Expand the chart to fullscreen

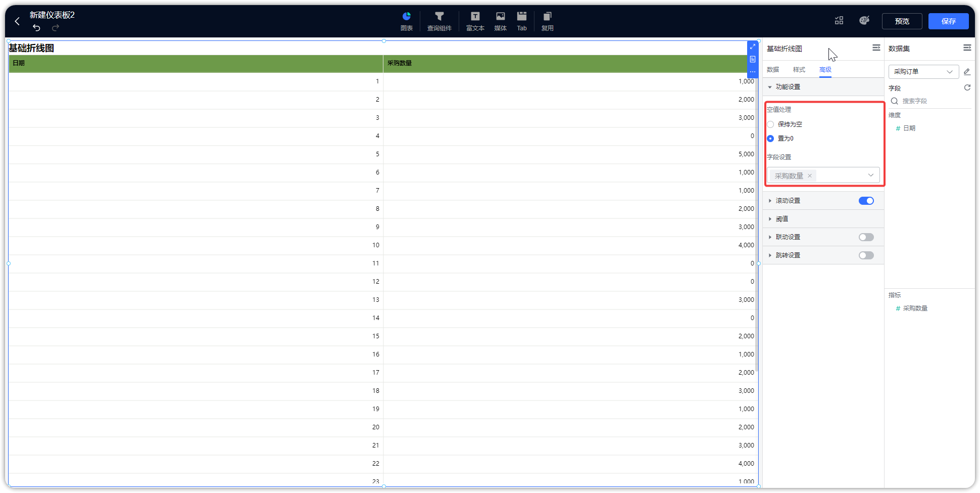(x=753, y=47)
